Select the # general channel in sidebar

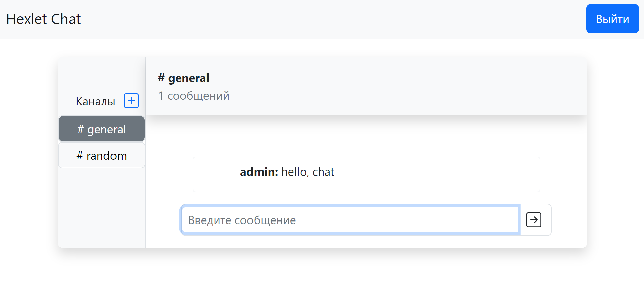pyautogui.click(x=102, y=129)
